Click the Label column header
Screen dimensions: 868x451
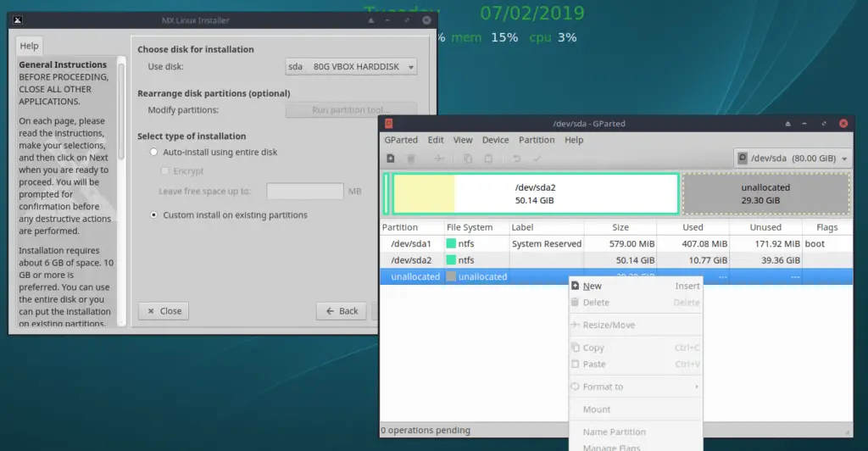[547, 227]
